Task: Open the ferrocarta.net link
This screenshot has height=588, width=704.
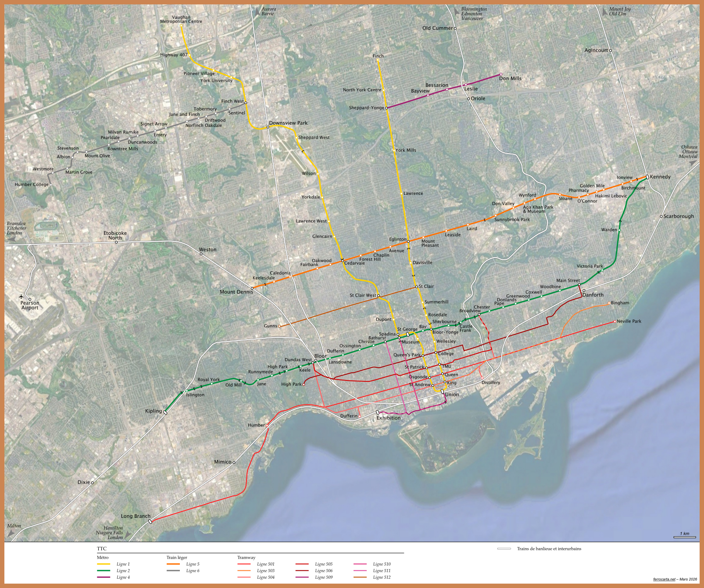Action: [664, 579]
